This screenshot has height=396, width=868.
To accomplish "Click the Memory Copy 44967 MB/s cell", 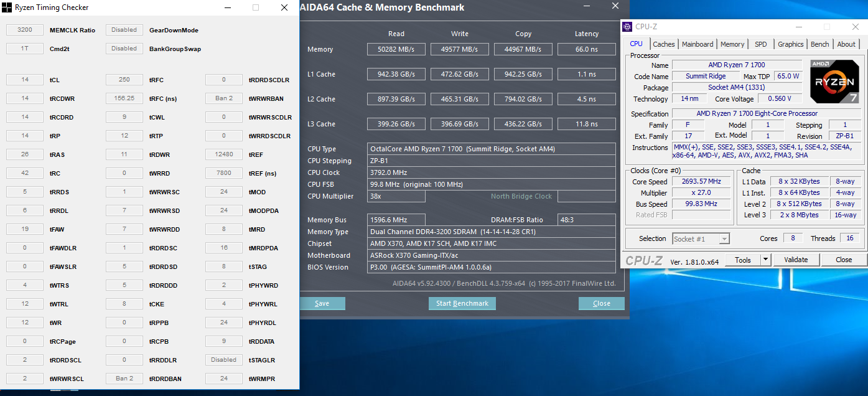I will [523, 49].
